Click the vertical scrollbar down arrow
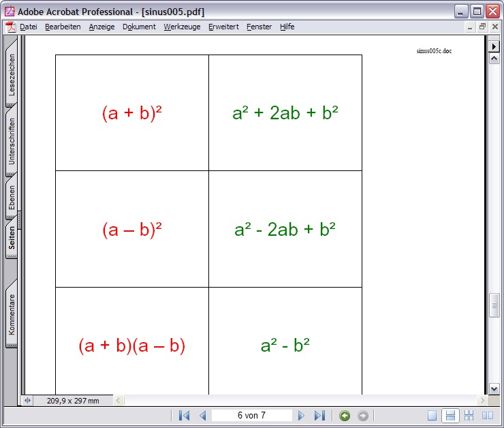The width and height of the screenshot is (504, 428). click(x=494, y=388)
